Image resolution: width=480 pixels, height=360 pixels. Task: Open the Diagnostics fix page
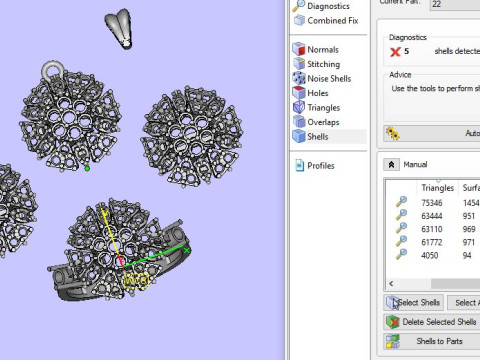321,6
